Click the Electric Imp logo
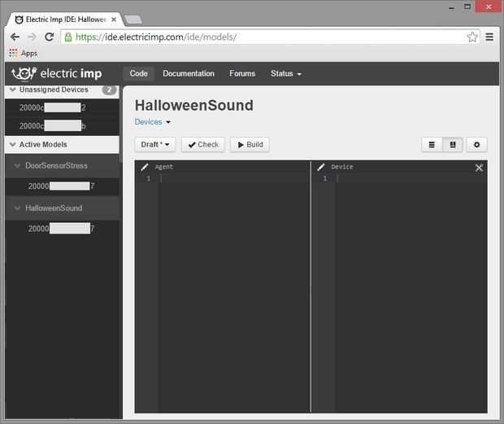Viewport: 504px width, 424px height. (x=57, y=73)
